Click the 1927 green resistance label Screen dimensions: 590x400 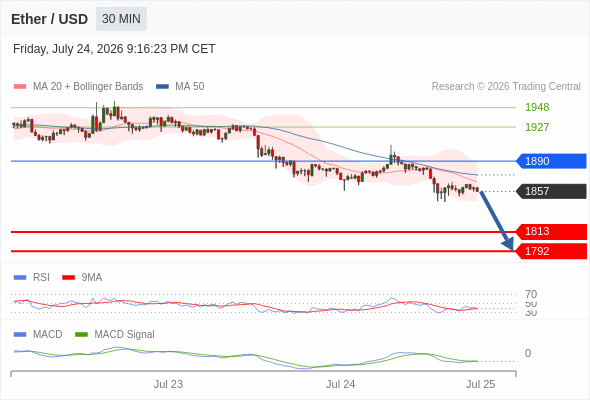click(537, 127)
